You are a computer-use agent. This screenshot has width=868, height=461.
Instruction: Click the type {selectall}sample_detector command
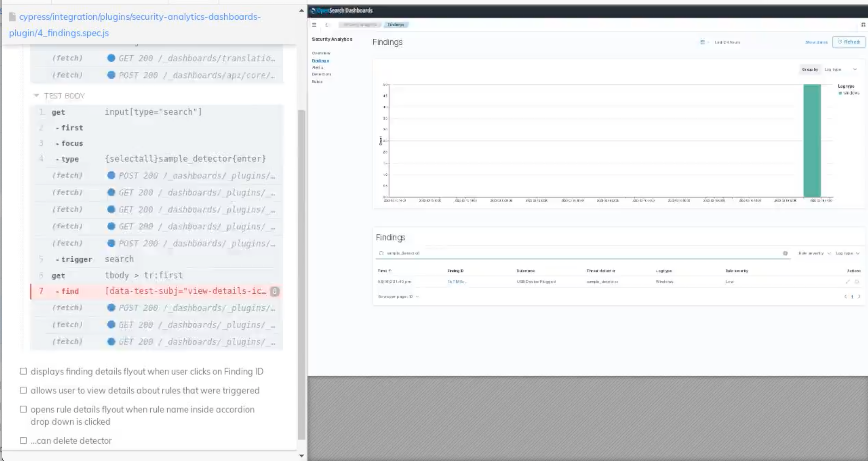156,159
